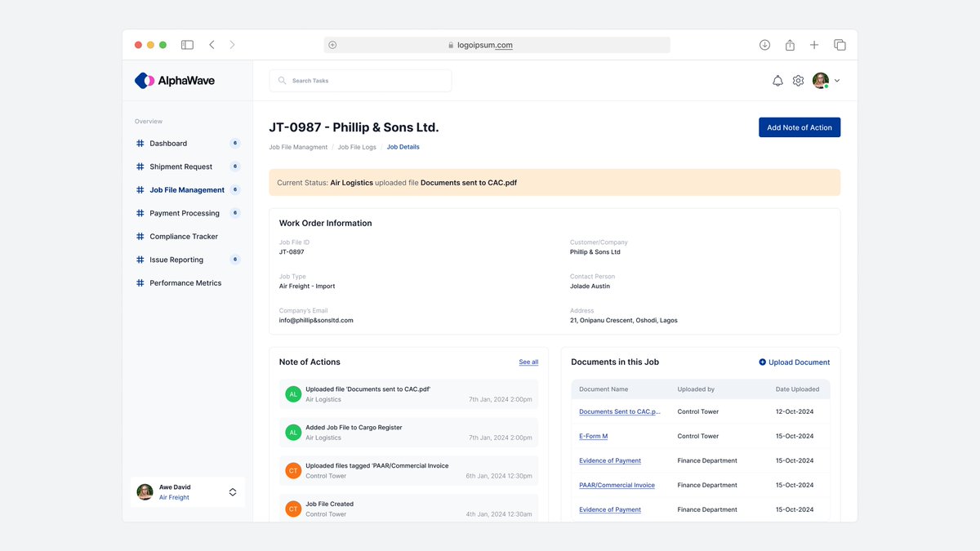The width and height of the screenshot is (980, 551).
Task: Select the Dashboard icon in the sidebar
Action: tap(140, 143)
